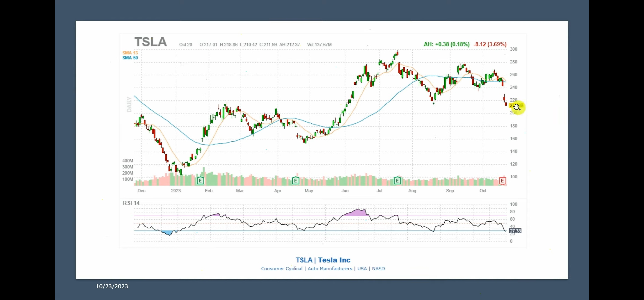The image size is (644, 300).
Task: Click the Oct 20 date label
Action: 185,44
